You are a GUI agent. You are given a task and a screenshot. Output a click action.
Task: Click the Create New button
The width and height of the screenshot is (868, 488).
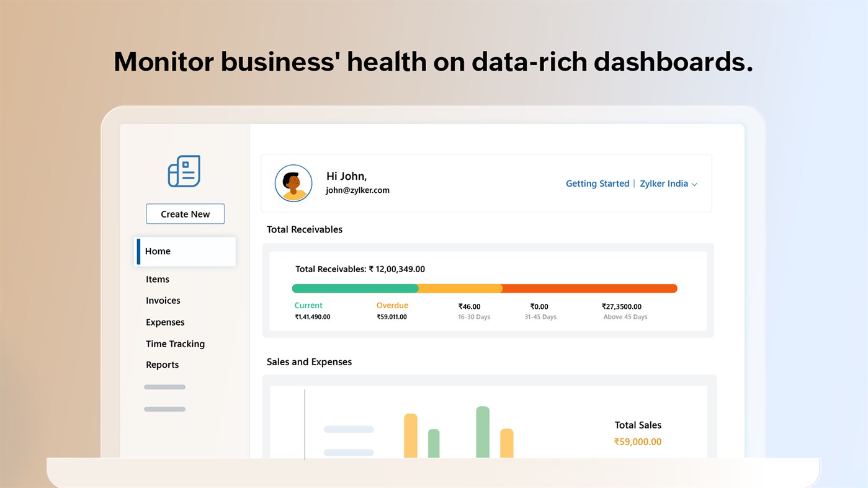click(185, 213)
